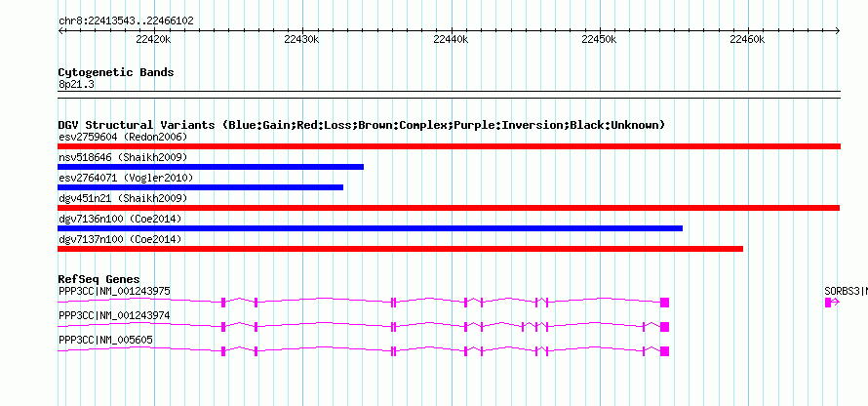Click the 22460k ruler tick label
The height and width of the screenshot is (406, 868).
pyautogui.click(x=747, y=39)
